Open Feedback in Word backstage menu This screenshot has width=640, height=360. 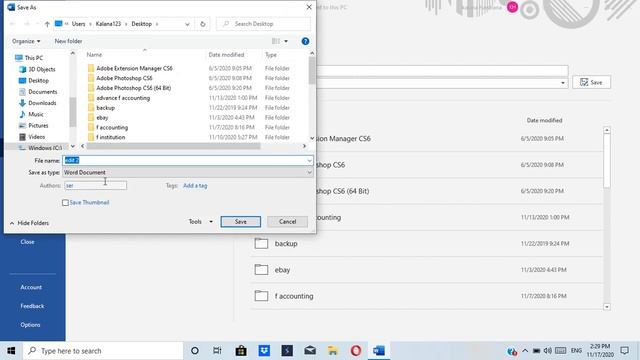click(32, 306)
